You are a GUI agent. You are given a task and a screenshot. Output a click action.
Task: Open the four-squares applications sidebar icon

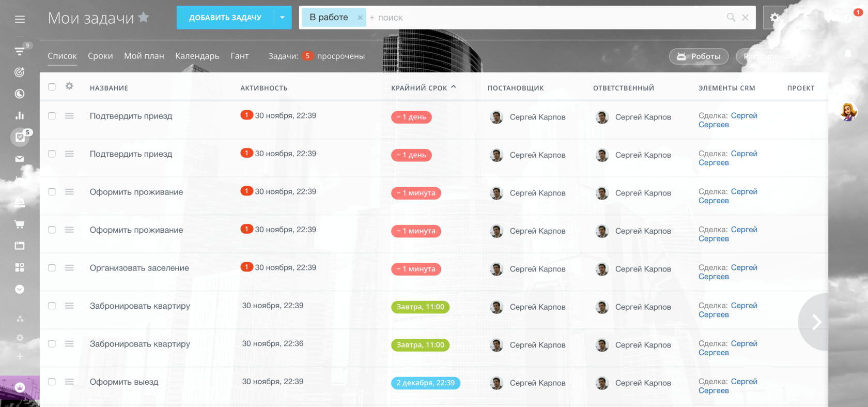pyautogui.click(x=20, y=267)
